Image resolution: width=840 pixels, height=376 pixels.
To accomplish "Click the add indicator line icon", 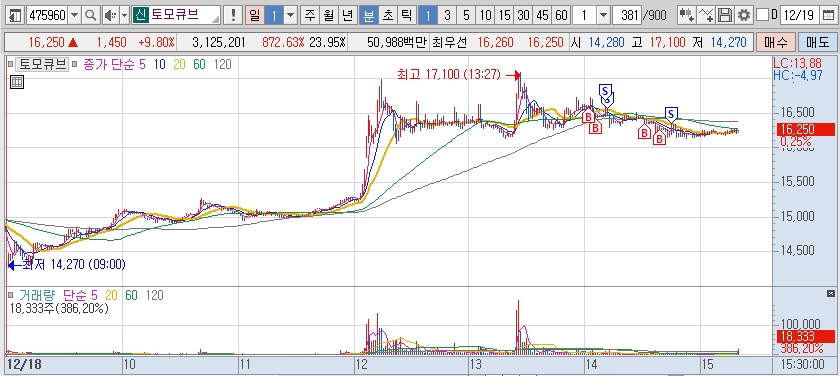I will tap(707, 16).
